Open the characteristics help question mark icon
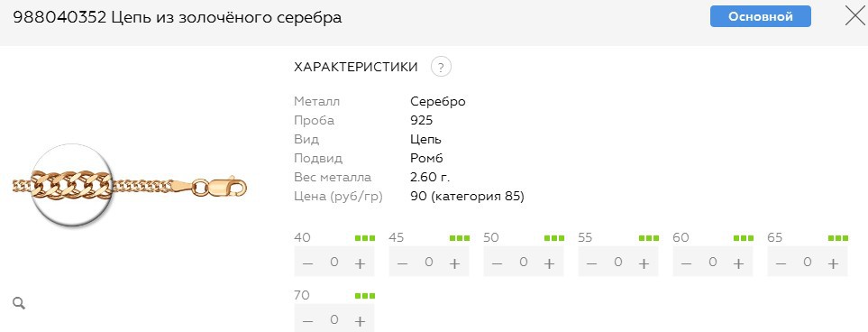 tap(441, 68)
